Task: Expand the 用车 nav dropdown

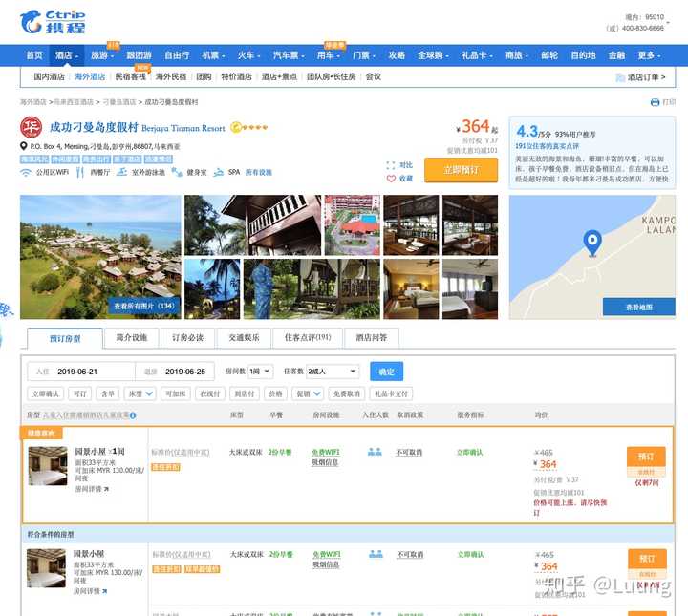Action: coord(329,55)
